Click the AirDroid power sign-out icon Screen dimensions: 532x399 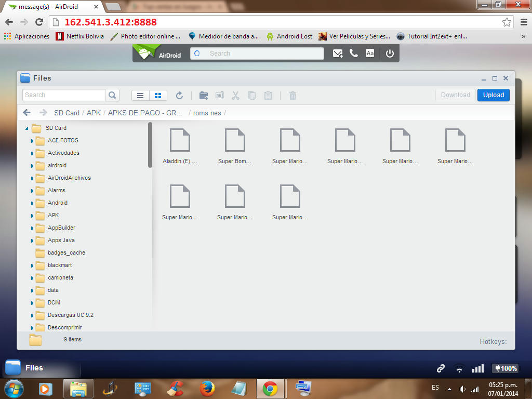(390, 54)
